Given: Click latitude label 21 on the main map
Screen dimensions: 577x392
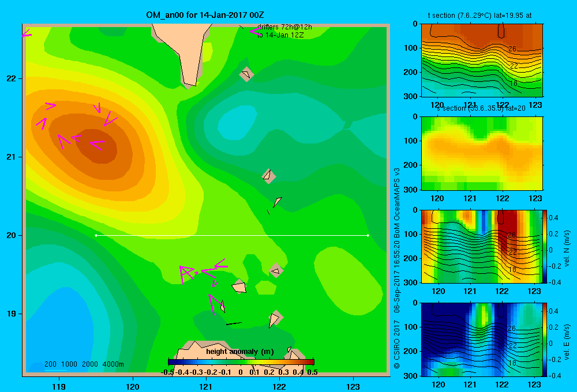Looking at the screenshot, I should click(11, 157).
